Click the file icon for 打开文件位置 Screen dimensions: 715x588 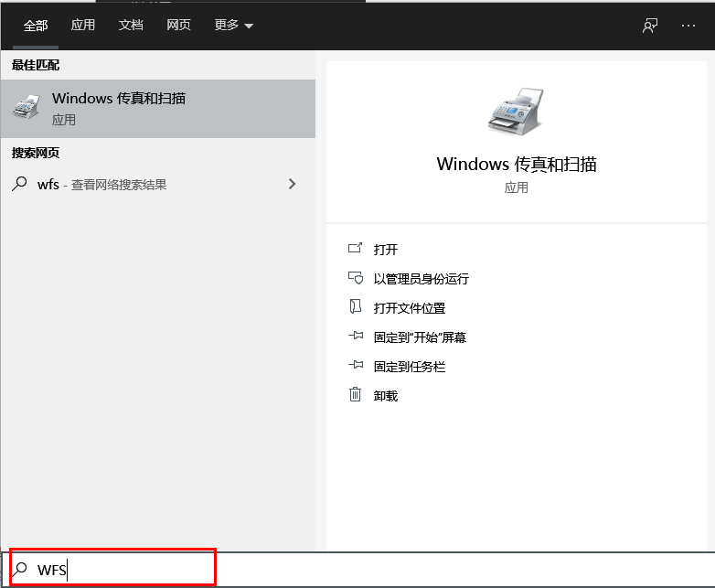356,307
